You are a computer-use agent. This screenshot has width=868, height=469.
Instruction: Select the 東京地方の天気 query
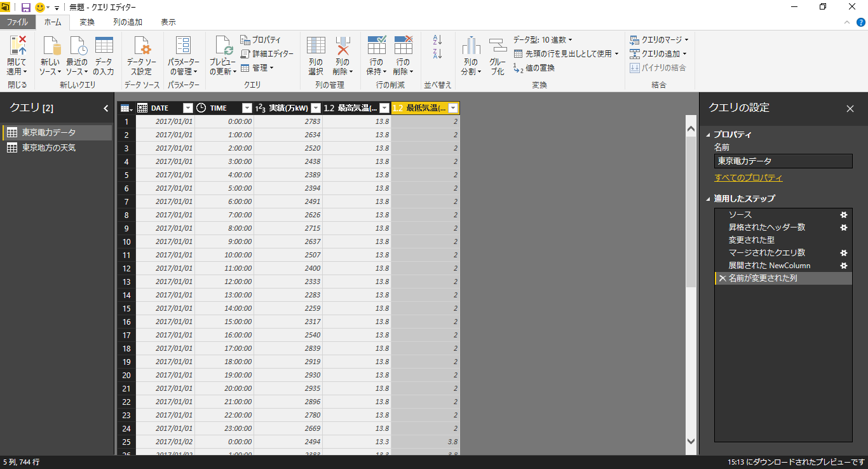click(x=57, y=147)
